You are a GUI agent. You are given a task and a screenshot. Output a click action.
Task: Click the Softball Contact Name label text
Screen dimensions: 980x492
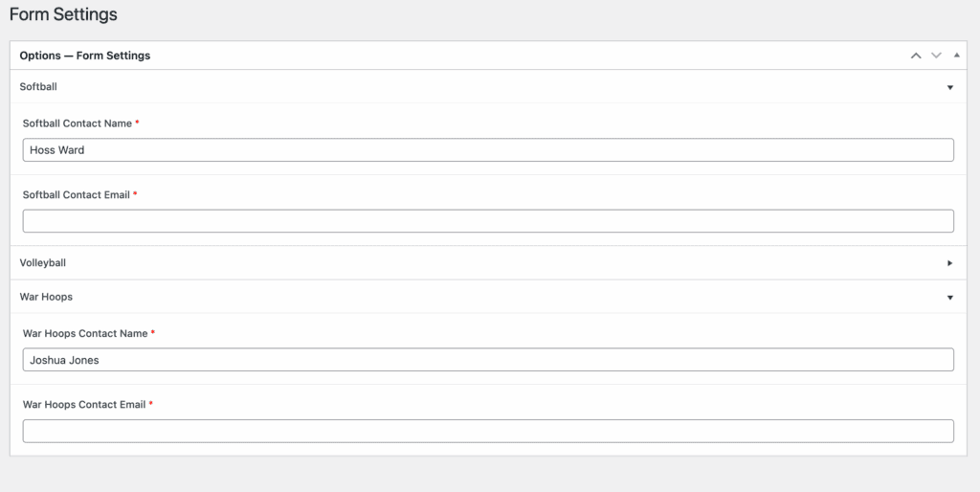[x=77, y=123]
